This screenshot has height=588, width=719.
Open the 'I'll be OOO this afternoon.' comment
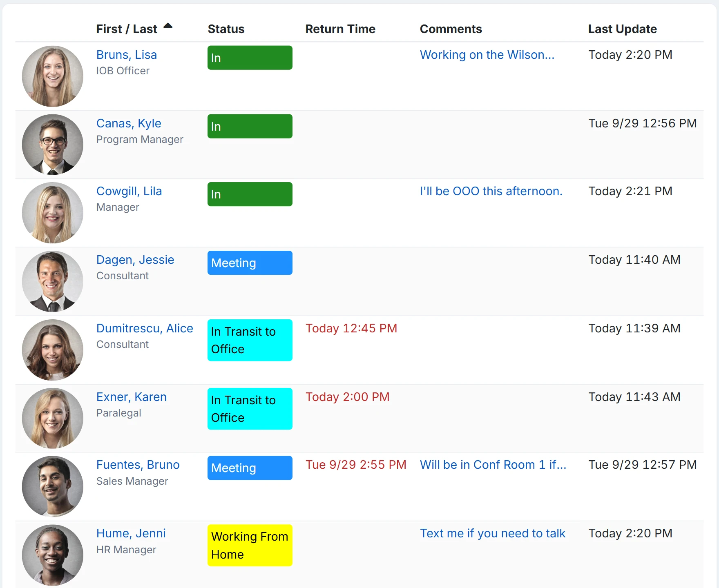pos(491,191)
